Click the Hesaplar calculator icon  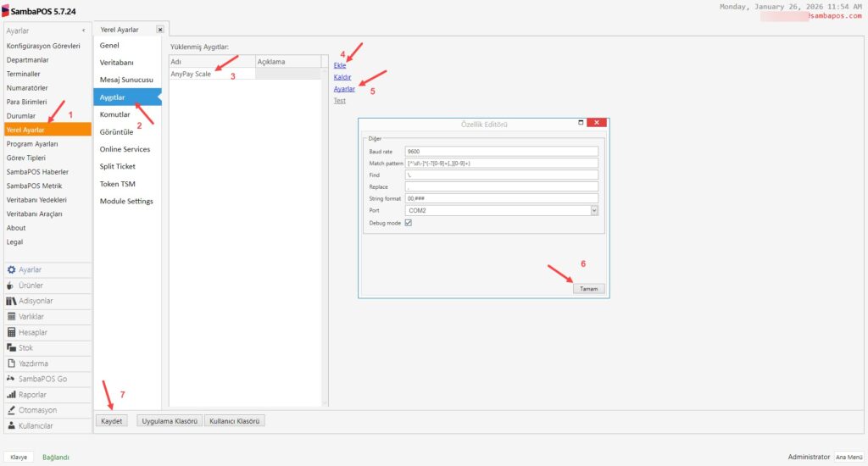[11, 332]
